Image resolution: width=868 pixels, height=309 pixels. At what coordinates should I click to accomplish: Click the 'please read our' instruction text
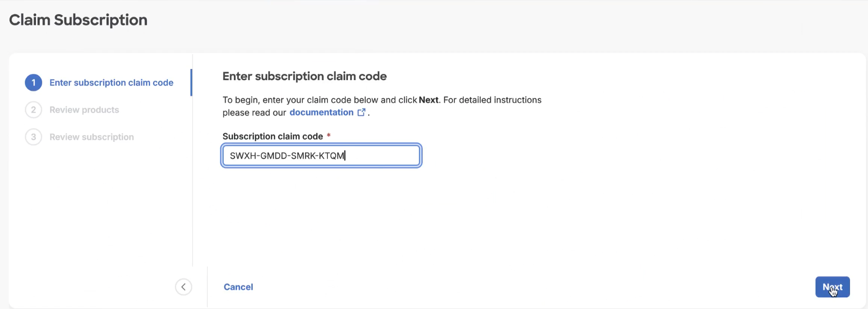click(254, 113)
